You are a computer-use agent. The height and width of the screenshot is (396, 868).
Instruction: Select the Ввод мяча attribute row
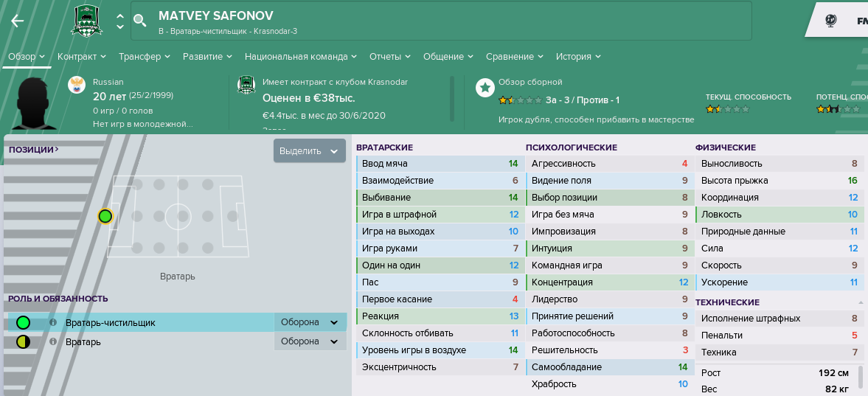(440, 164)
